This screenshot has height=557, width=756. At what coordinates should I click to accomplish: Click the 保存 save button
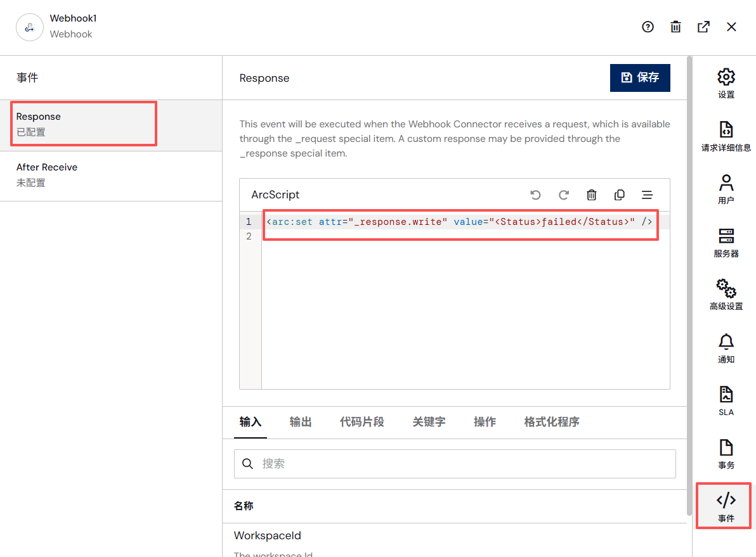point(640,77)
